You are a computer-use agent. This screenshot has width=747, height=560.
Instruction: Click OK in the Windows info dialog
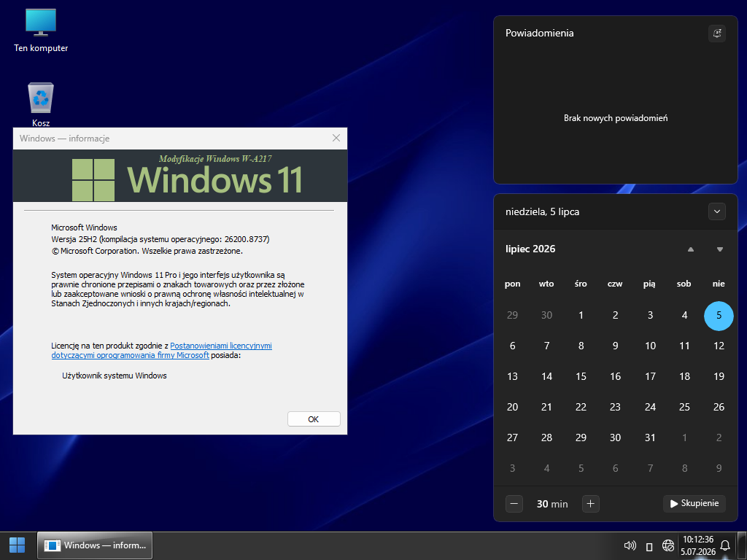[x=314, y=419]
